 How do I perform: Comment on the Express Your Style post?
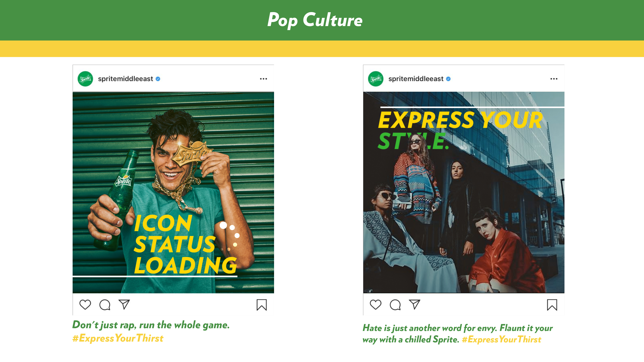pos(395,305)
